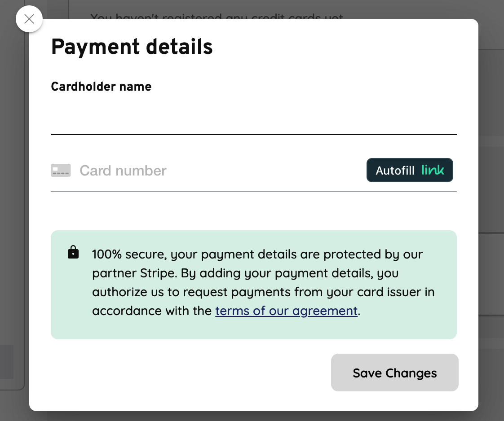Focus the Cardholder name input field
This screenshot has height=421, width=504.
(x=254, y=121)
